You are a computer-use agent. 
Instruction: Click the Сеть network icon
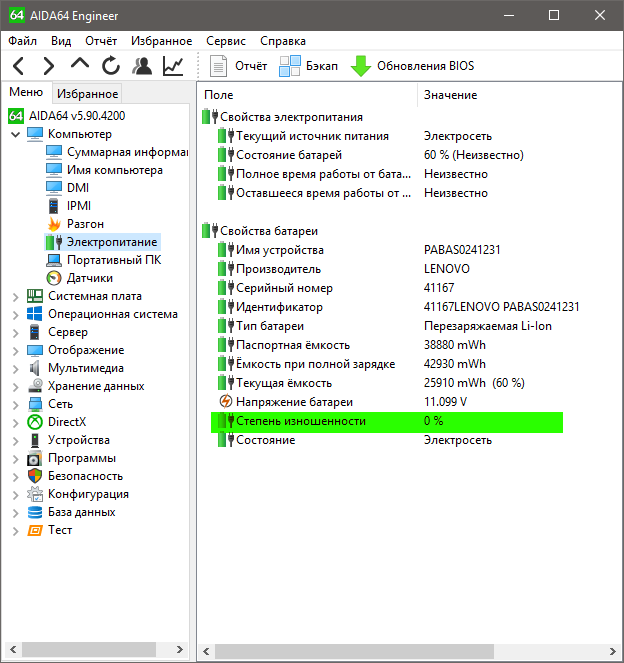35,404
